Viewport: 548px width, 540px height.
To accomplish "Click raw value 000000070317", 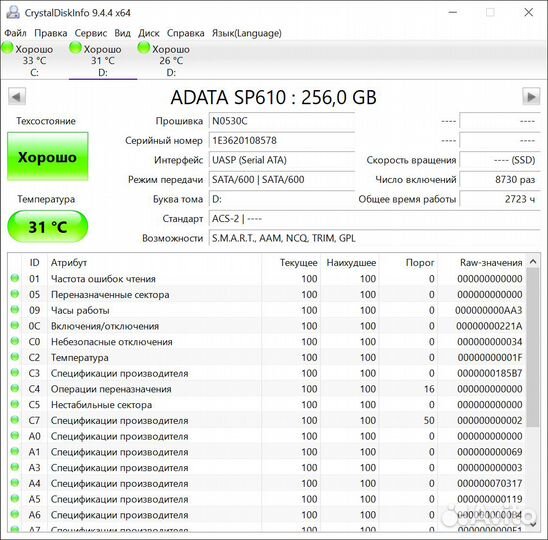I will (490, 483).
